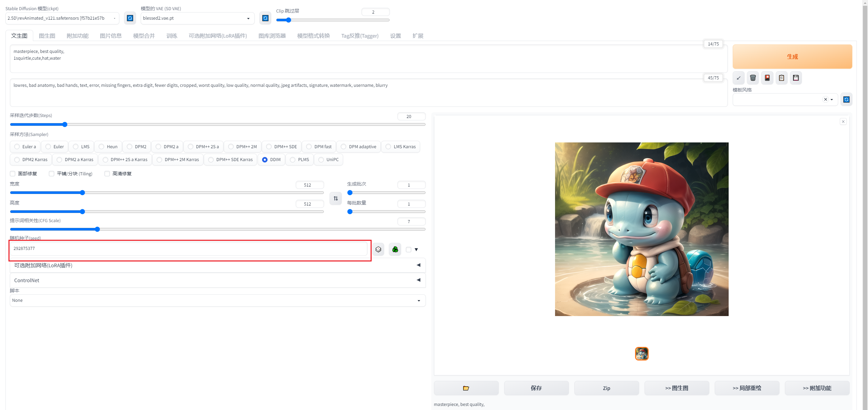Save current prompt as style with floppy icon
868x410 pixels.
click(x=796, y=78)
